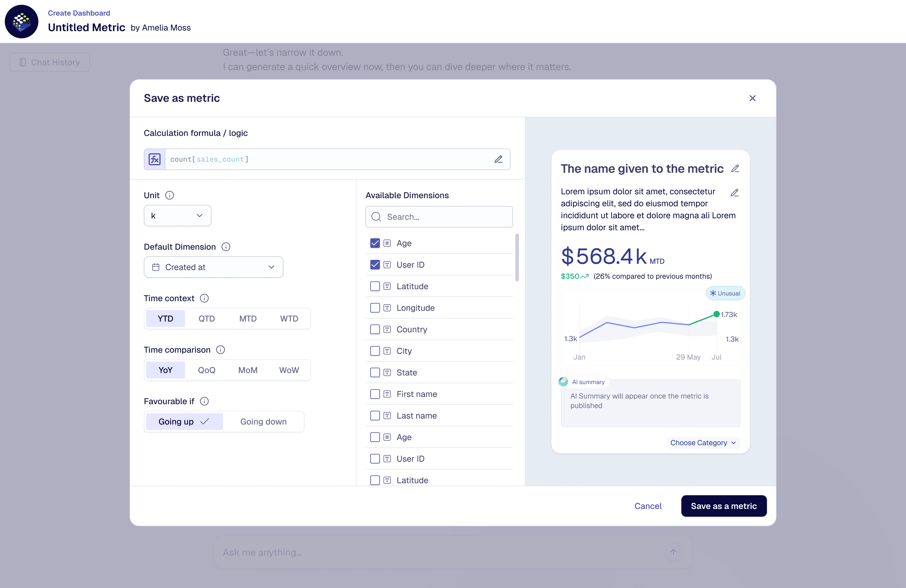Check the City dimension
906x588 pixels.
[375, 351]
